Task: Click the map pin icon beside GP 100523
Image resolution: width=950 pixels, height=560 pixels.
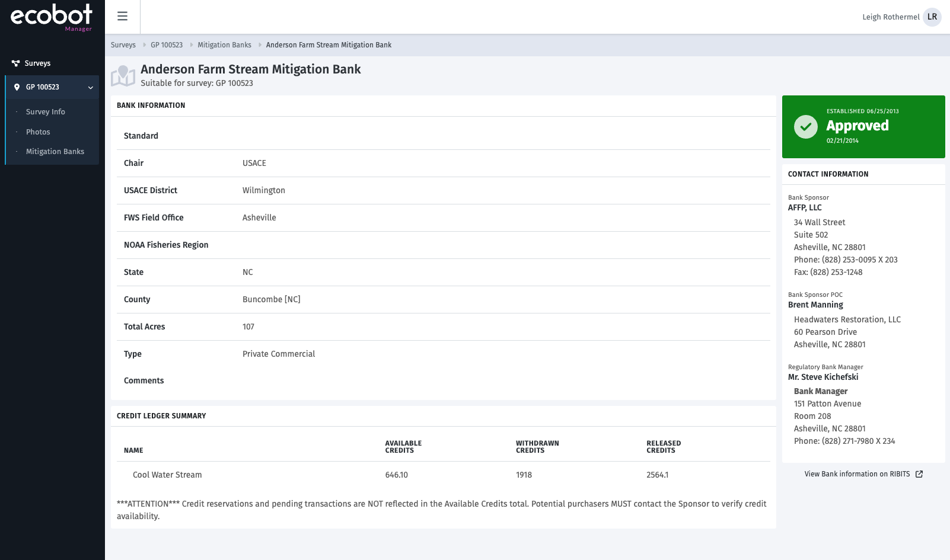Action: (17, 87)
